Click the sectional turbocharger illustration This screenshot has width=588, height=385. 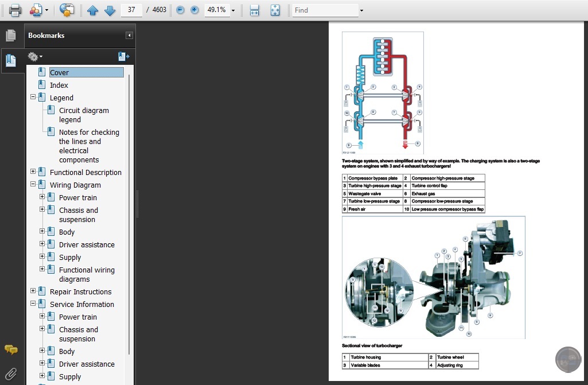click(434, 277)
